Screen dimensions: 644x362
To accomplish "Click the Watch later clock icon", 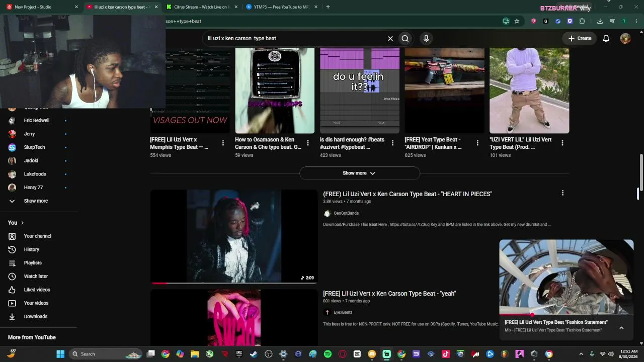I will click(x=12, y=277).
